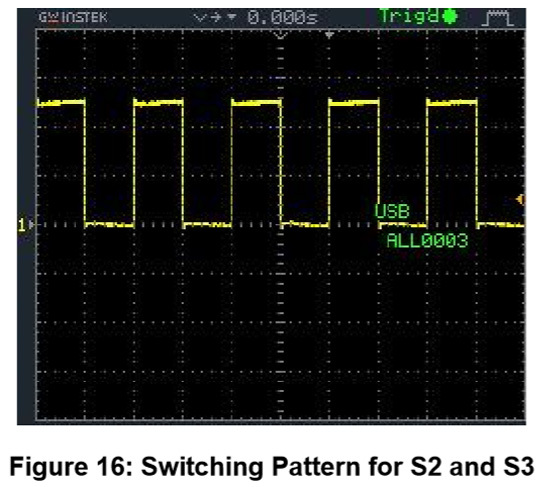Click the channel 1 ground marker
This screenshot has height=487, width=543.
(x=26, y=225)
